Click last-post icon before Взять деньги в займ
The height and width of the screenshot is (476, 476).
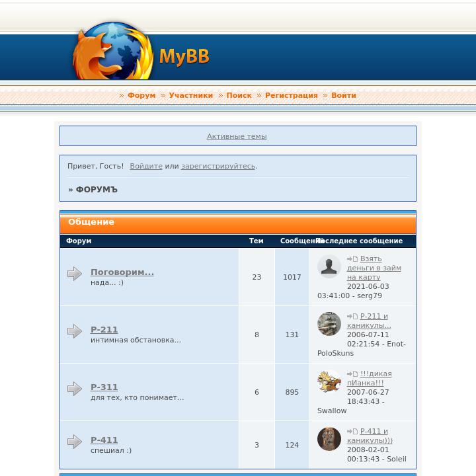point(352,258)
